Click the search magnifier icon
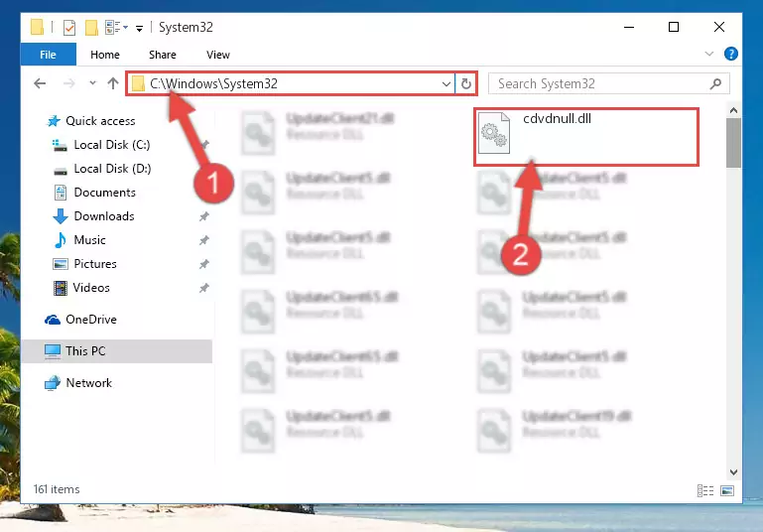Image resolution: width=763 pixels, height=532 pixels. coord(715,83)
